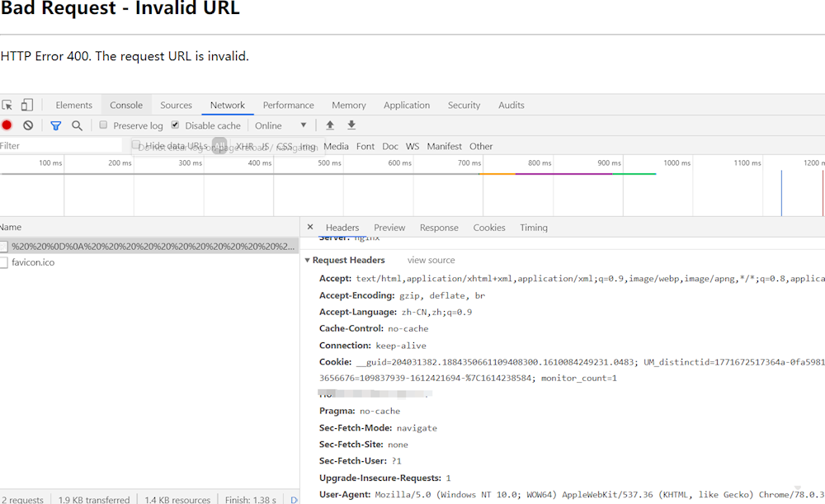This screenshot has height=504, width=825.
Task: Click into the Filter text field
Action: pyautogui.click(x=58, y=146)
